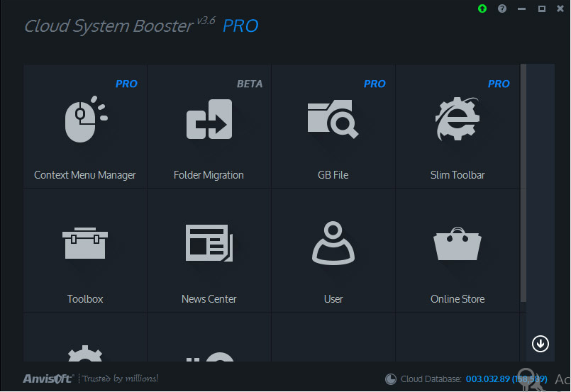Image resolution: width=571 pixels, height=392 pixels.
Task: Click the Context Menu Manager label
Action: pos(85,175)
